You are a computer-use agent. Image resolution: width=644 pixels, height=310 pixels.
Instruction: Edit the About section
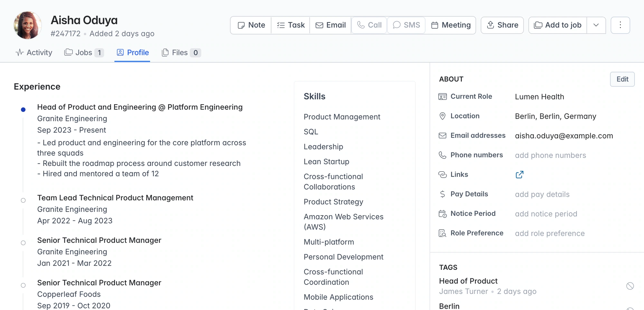622,79
